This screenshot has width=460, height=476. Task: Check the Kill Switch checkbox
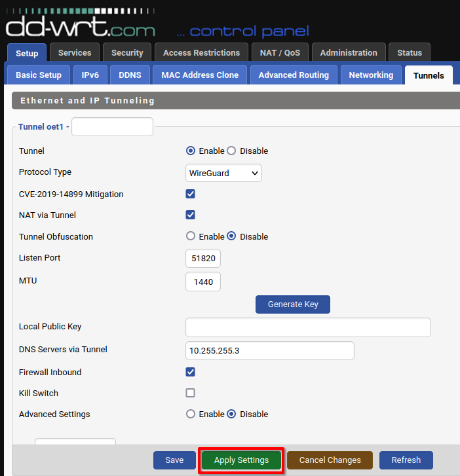coord(191,393)
